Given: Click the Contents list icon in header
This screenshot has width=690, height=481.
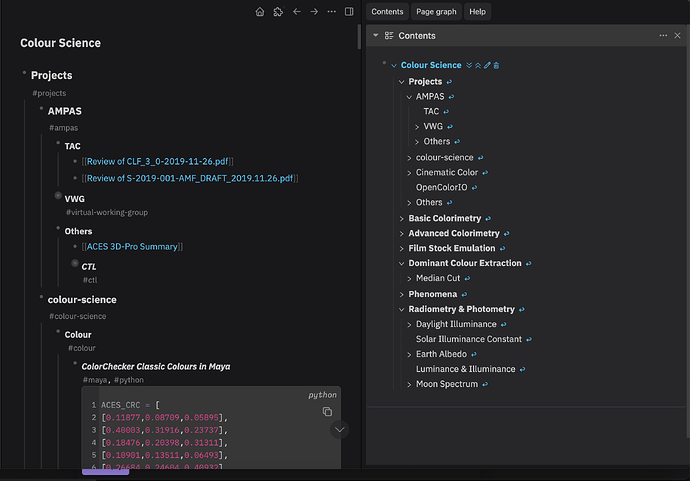Looking at the screenshot, I should pos(389,36).
